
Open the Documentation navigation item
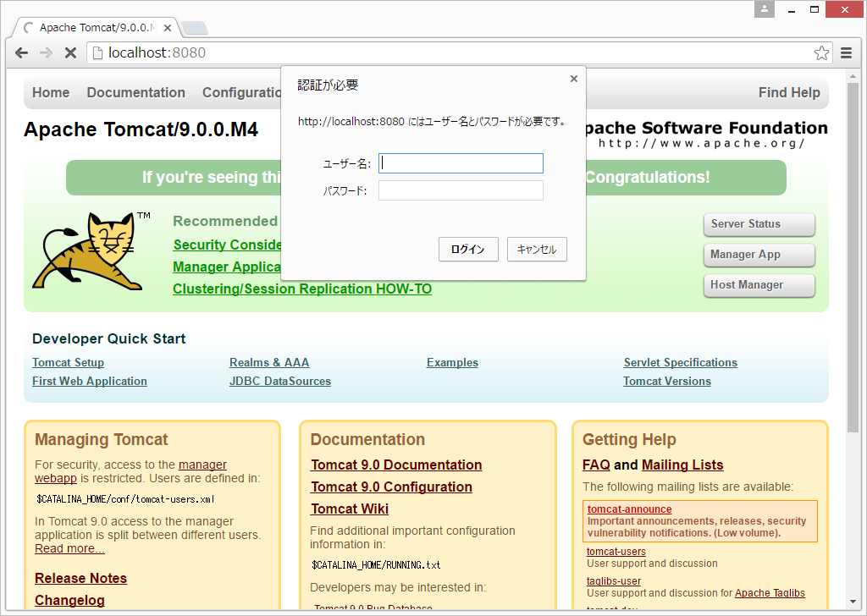(x=135, y=92)
